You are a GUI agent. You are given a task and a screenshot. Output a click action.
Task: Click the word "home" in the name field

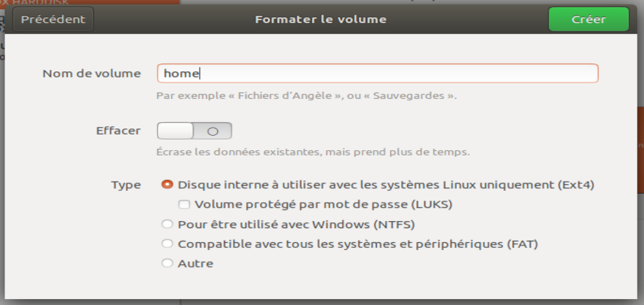tap(181, 73)
